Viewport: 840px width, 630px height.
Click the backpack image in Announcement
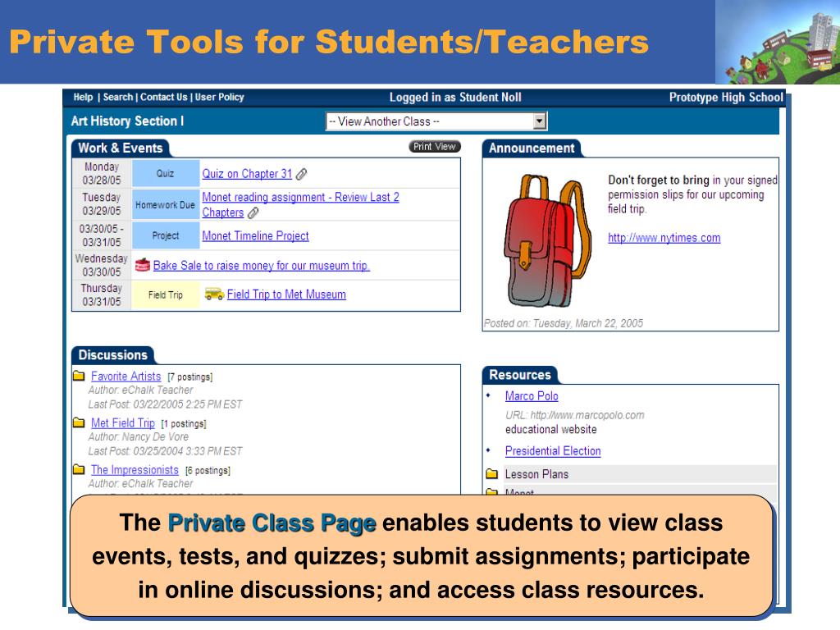point(547,240)
